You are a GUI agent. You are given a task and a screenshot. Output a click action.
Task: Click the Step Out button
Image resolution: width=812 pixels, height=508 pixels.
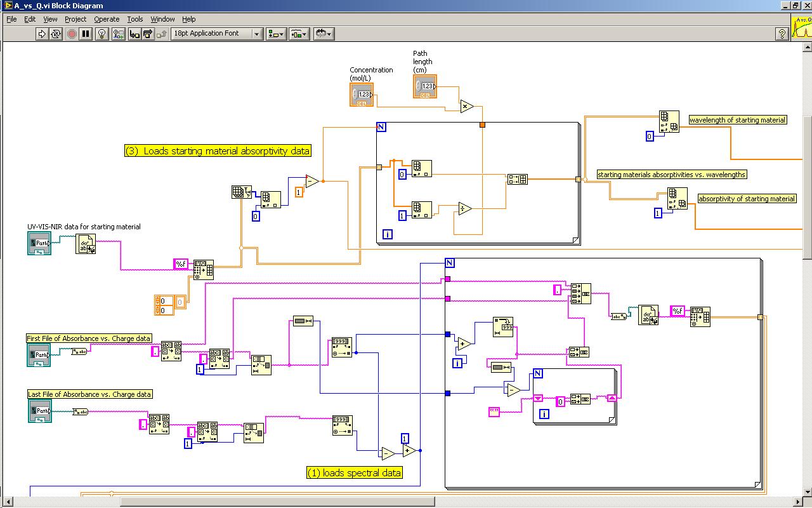[162, 34]
